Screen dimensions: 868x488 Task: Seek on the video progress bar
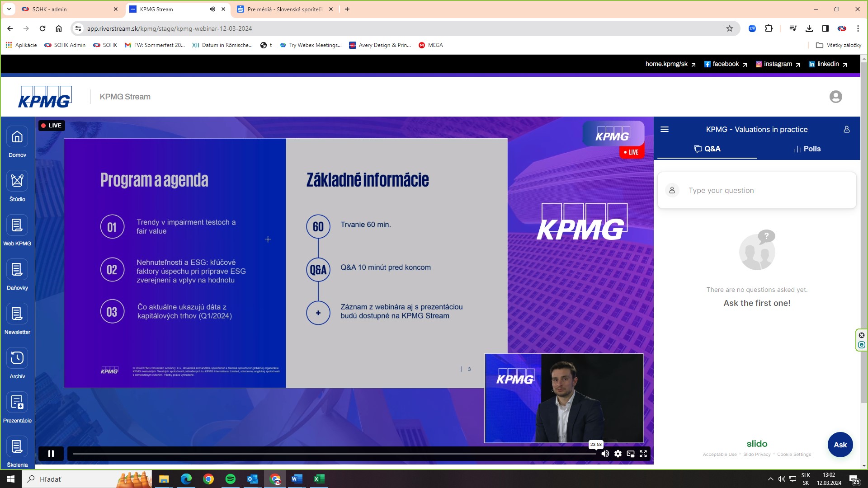pyautogui.click(x=335, y=454)
